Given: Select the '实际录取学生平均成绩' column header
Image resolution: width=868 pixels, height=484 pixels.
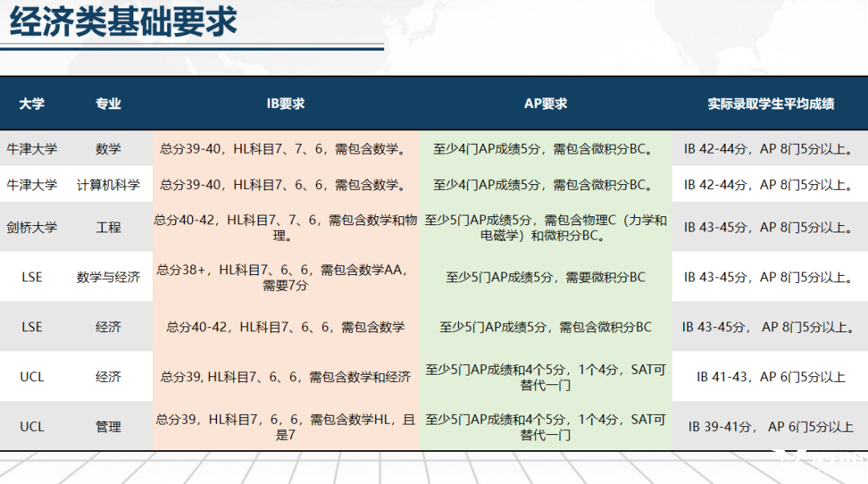Looking at the screenshot, I should point(771,104).
